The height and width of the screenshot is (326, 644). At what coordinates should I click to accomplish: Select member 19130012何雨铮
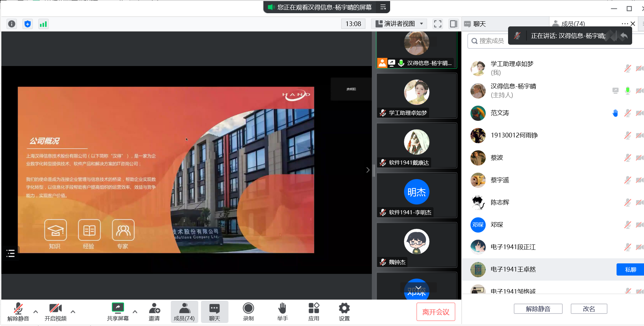553,135
